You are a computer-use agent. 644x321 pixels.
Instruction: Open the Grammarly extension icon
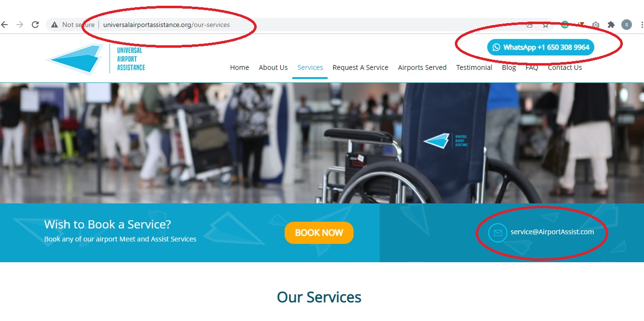tap(564, 25)
